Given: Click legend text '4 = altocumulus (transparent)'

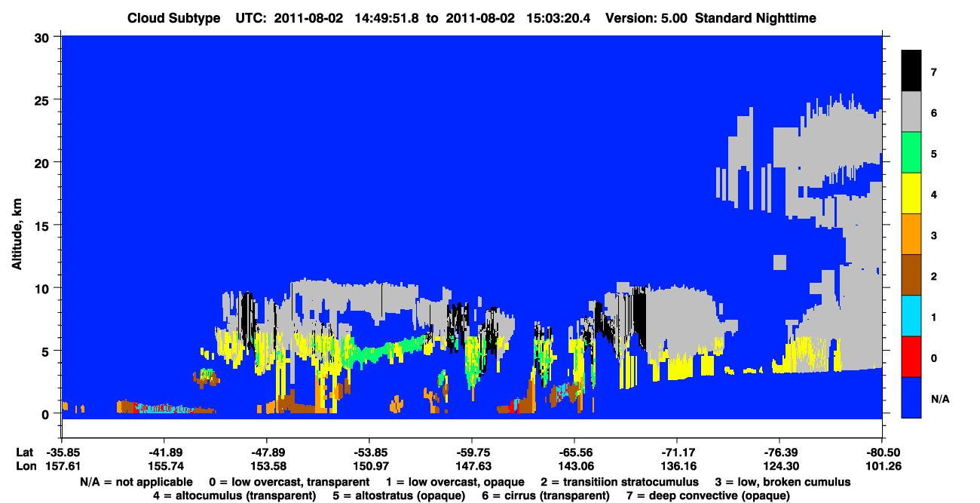Looking at the screenshot, I should 234,495.
